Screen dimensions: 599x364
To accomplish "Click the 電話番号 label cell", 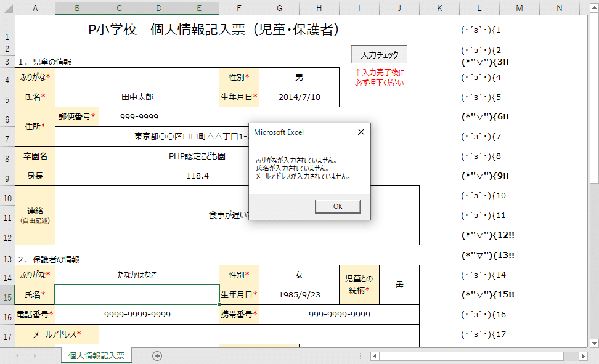I will tap(35, 314).
